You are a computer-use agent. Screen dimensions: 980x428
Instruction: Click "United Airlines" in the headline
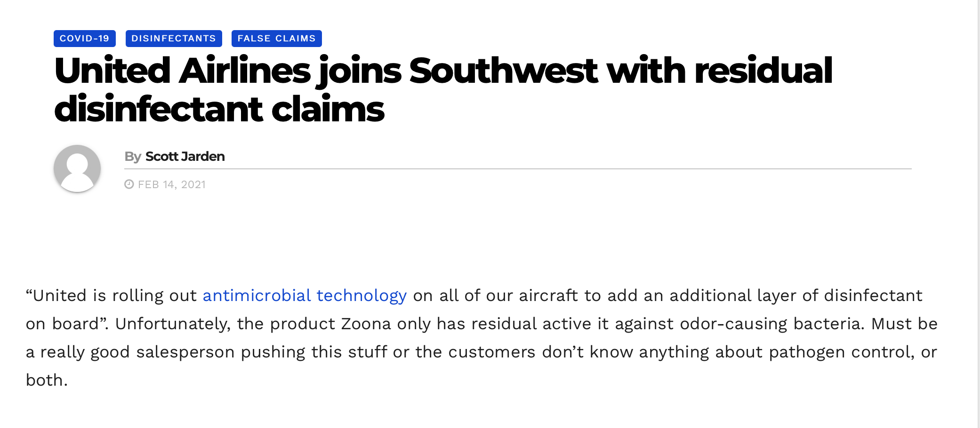tap(182, 71)
